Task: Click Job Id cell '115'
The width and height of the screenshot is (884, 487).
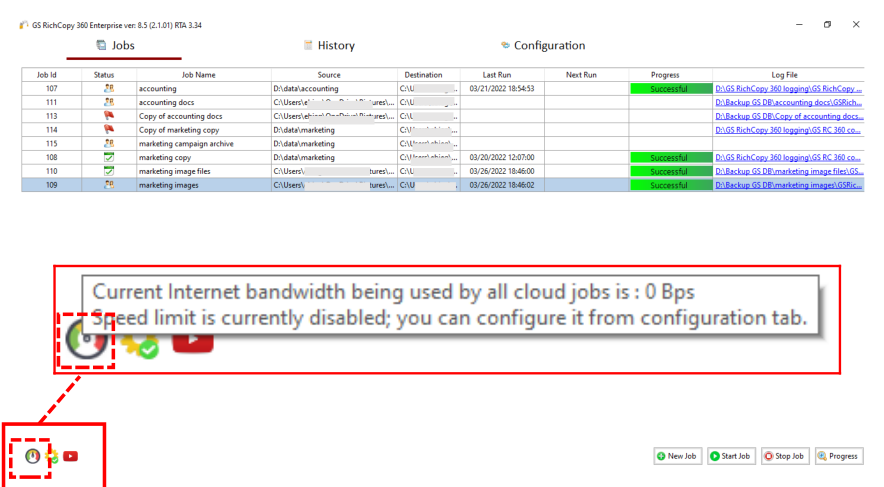Action: tap(51, 144)
